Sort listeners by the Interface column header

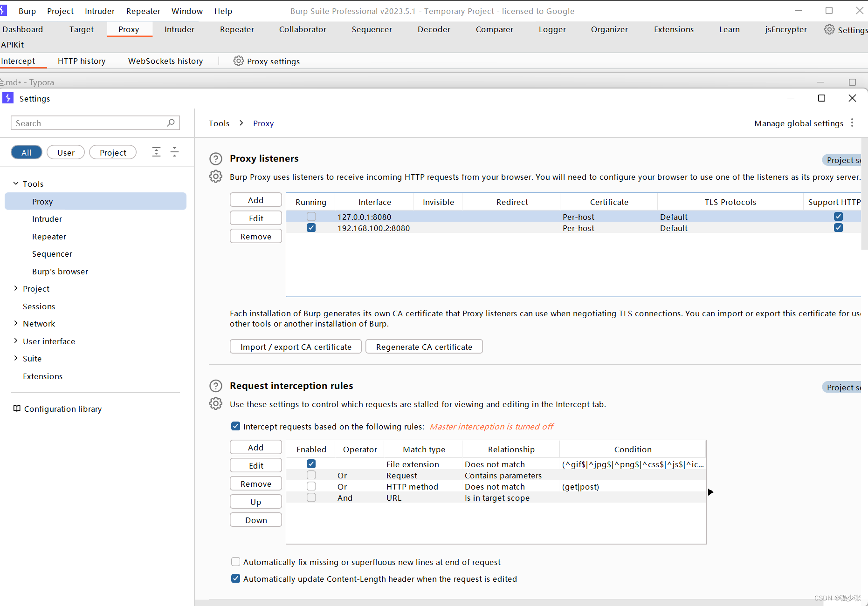click(x=374, y=202)
